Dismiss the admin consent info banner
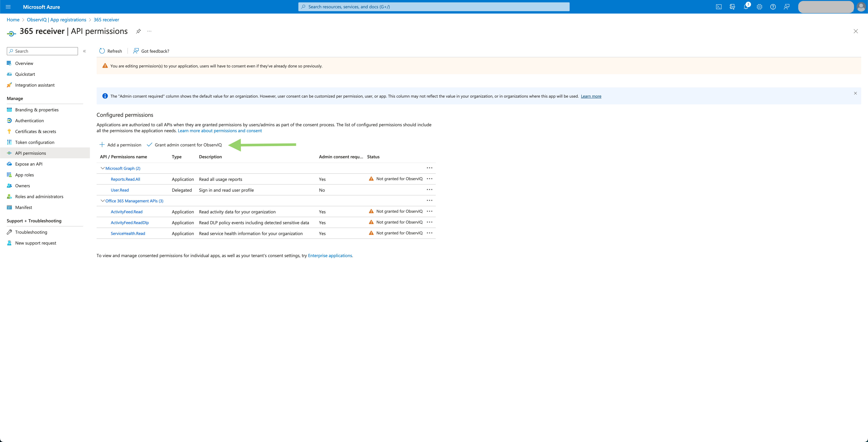This screenshot has height=442, width=868. (x=855, y=93)
